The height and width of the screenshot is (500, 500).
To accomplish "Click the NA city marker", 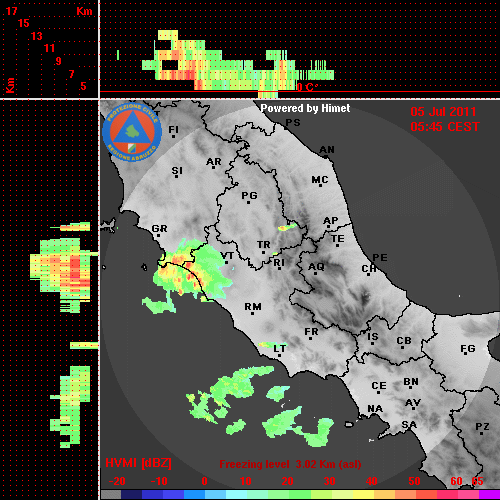I will [x=375, y=415].
